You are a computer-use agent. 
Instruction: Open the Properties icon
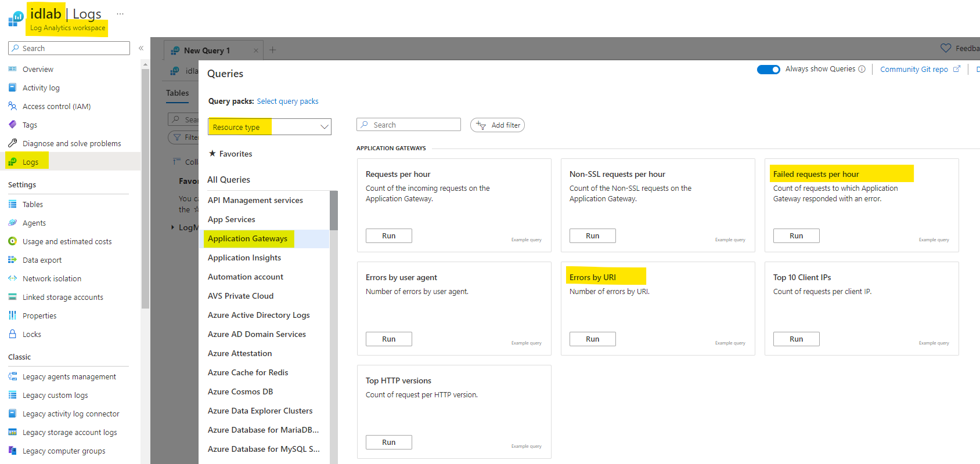[12, 316]
